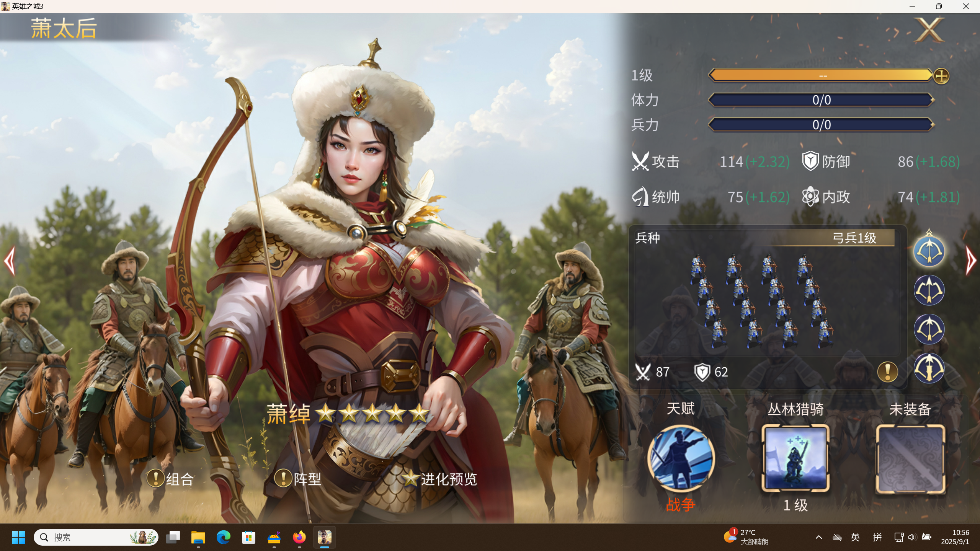Open Microsoft Edge from taskbar

click(x=223, y=537)
